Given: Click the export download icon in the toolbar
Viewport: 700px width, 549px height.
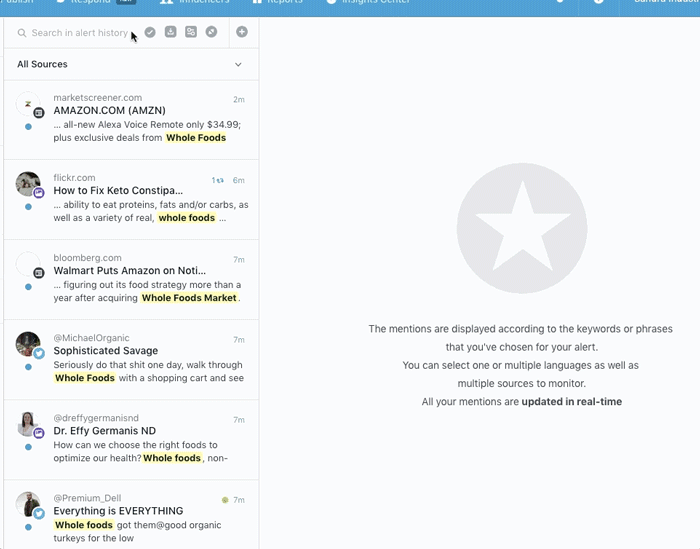Looking at the screenshot, I should [x=171, y=32].
